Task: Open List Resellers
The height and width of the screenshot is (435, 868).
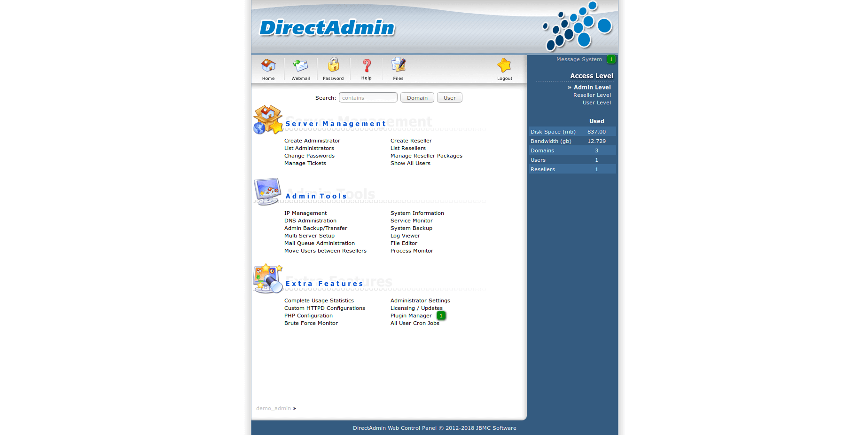Action: click(408, 148)
